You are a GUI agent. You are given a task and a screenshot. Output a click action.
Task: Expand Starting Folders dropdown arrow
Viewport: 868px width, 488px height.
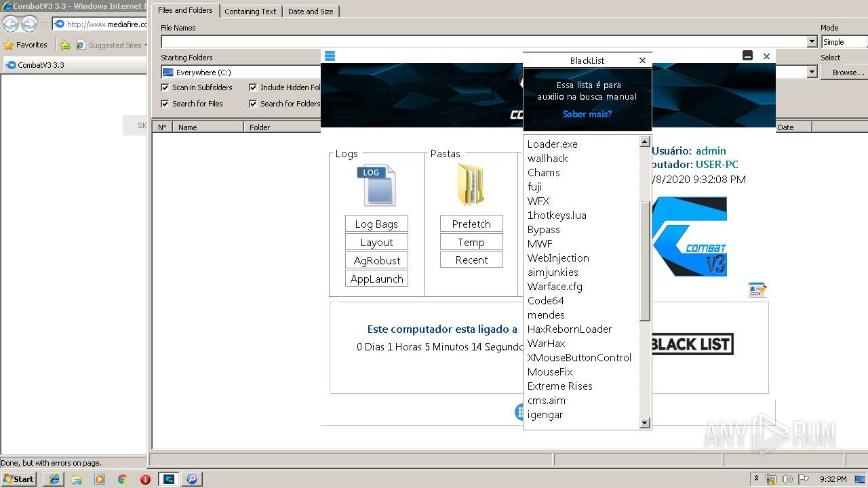(x=812, y=72)
